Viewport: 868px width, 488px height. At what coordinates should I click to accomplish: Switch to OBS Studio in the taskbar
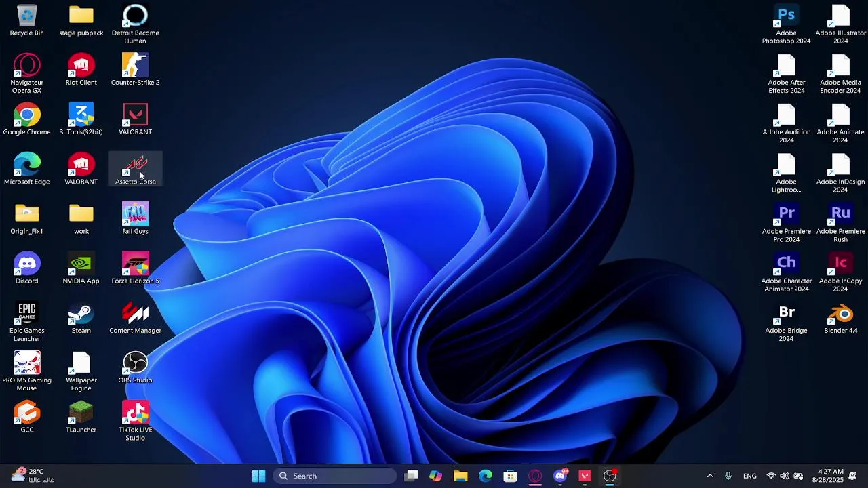(x=610, y=476)
